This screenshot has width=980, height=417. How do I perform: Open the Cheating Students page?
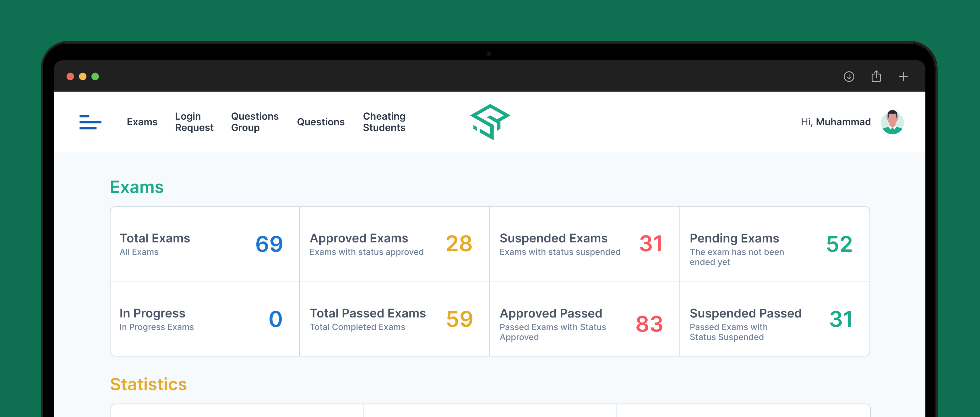(x=384, y=122)
